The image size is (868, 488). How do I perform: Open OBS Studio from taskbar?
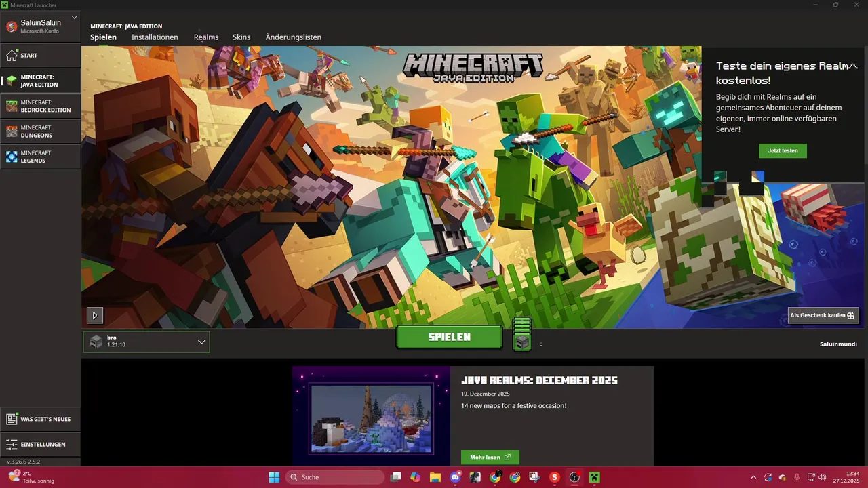point(574,477)
